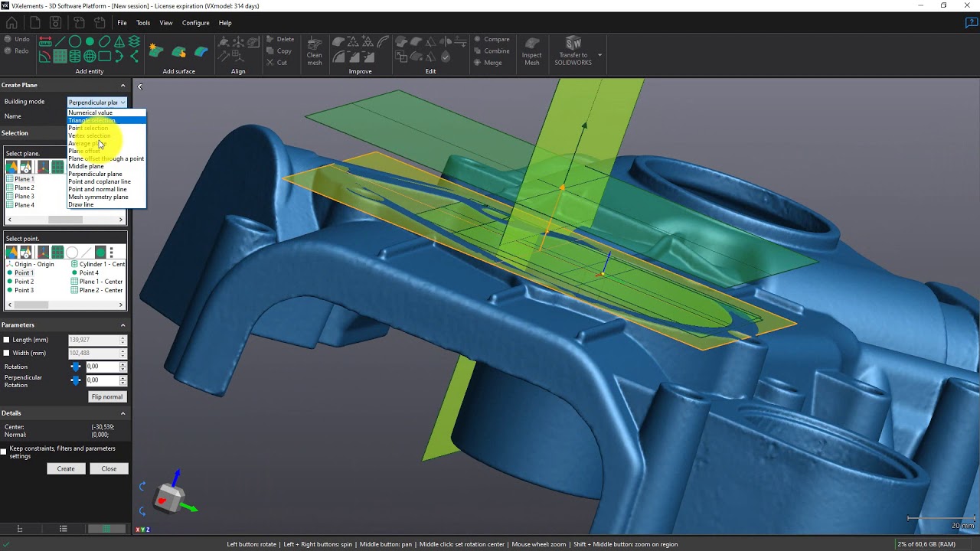
Task: Click the Transfer to SOLIDWORKS icon
Action: click(573, 44)
